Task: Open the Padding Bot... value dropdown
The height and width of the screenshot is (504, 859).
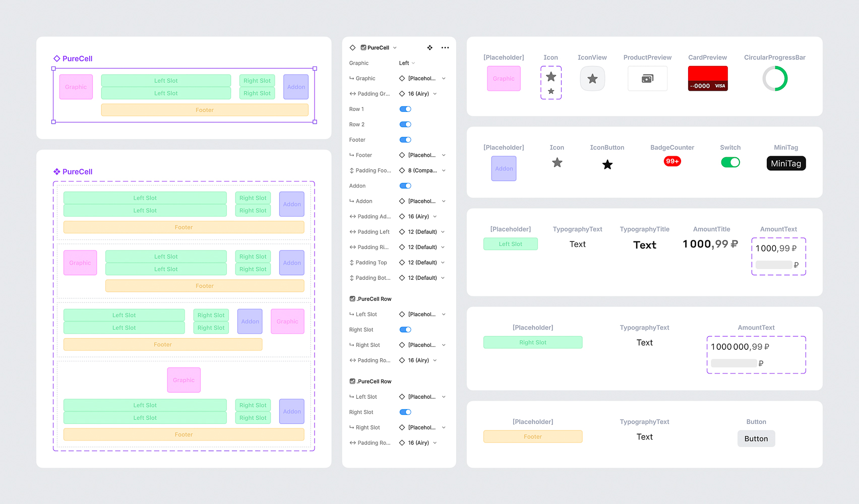Action: pos(422,278)
